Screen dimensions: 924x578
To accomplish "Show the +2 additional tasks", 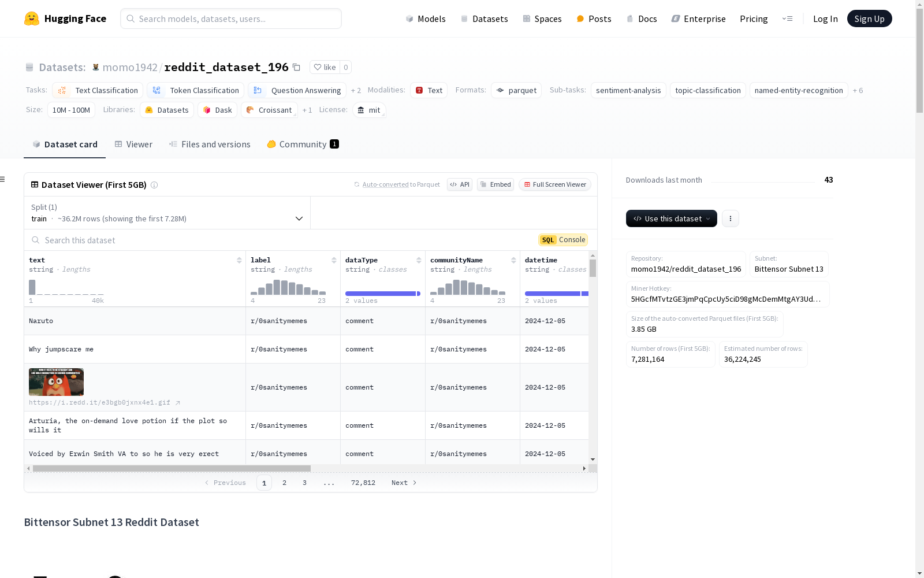I will pyautogui.click(x=356, y=90).
